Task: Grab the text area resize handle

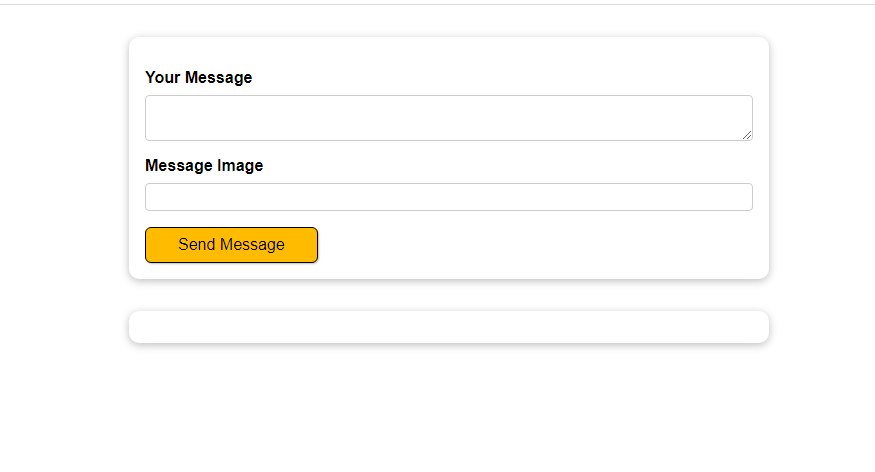Action: click(746, 134)
